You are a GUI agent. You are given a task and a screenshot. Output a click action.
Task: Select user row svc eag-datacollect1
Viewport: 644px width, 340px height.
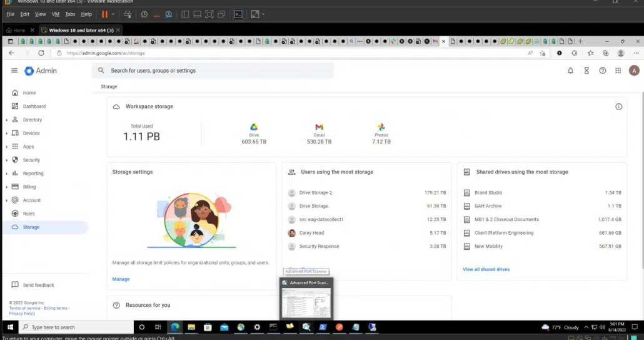click(x=367, y=220)
